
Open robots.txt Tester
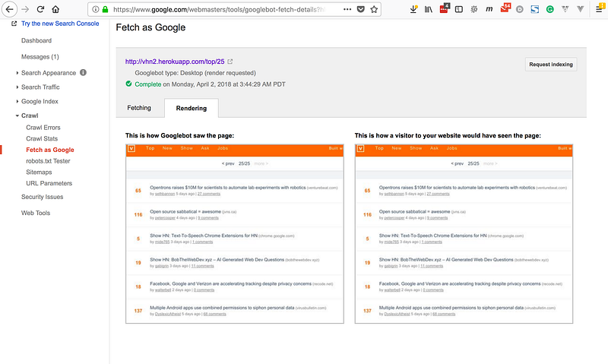point(48,161)
